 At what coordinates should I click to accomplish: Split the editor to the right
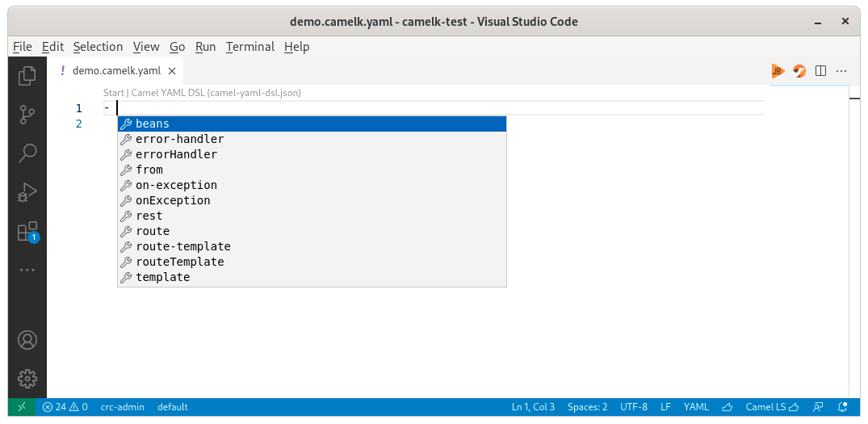(820, 71)
